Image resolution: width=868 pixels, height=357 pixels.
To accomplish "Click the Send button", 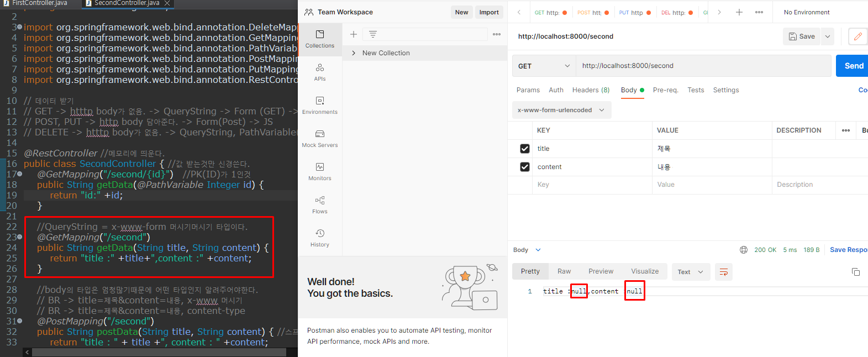I will pyautogui.click(x=852, y=66).
